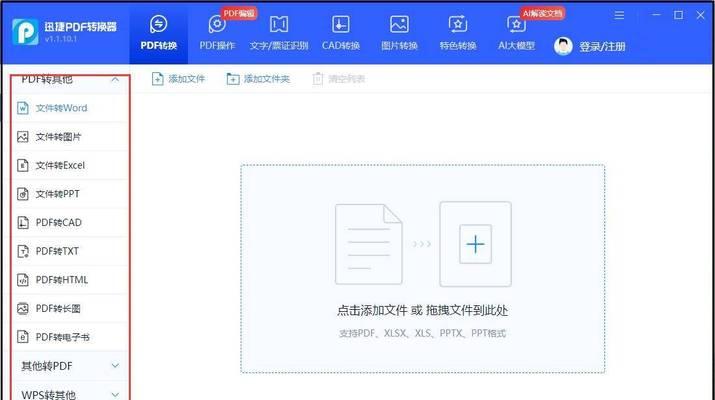Viewport: 715px width, 400px height.
Task: Select PDF转电子书 in sidebar
Action: point(70,337)
